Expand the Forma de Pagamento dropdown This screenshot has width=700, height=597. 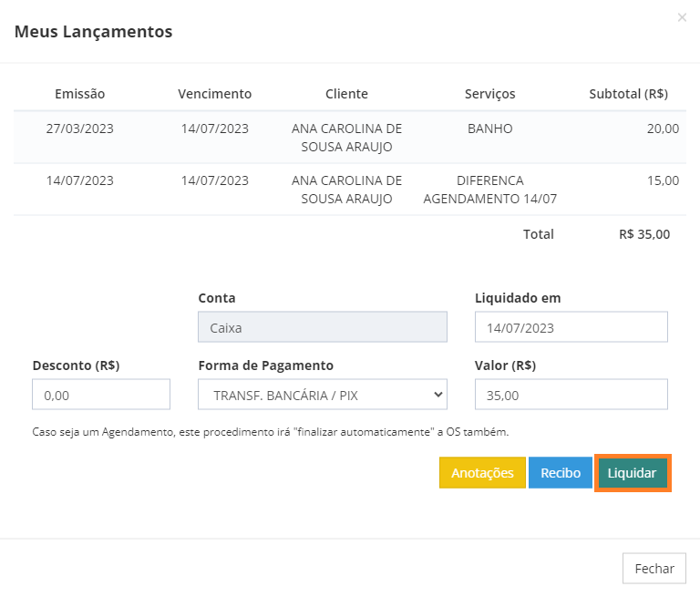tap(323, 395)
